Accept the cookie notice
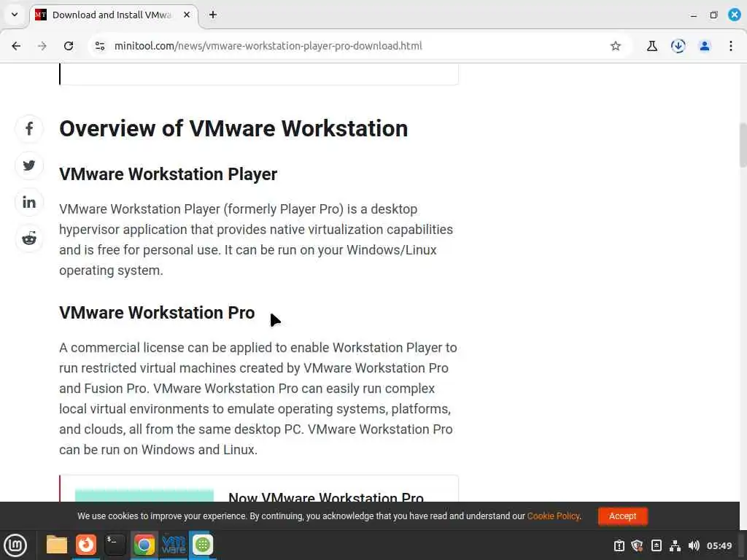Screen dimensions: 747x560 [623, 516]
